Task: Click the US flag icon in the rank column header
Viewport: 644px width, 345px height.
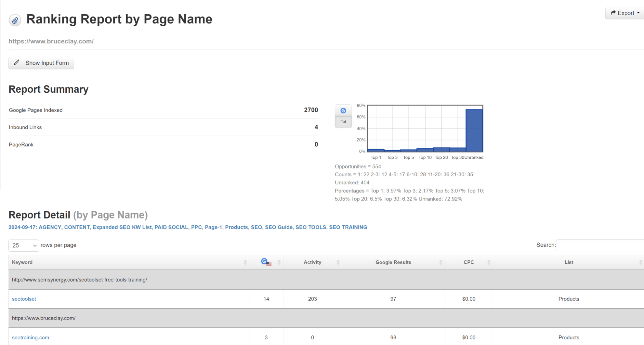Action: pos(269,264)
